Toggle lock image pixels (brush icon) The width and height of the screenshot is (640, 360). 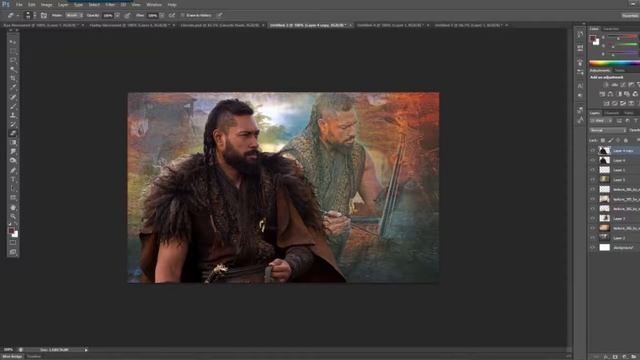611,140
